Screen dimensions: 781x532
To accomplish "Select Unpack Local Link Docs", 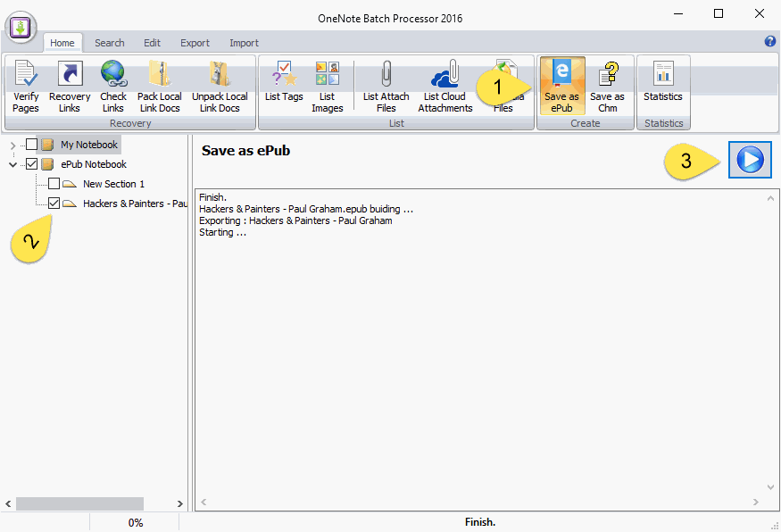I will (x=220, y=87).
